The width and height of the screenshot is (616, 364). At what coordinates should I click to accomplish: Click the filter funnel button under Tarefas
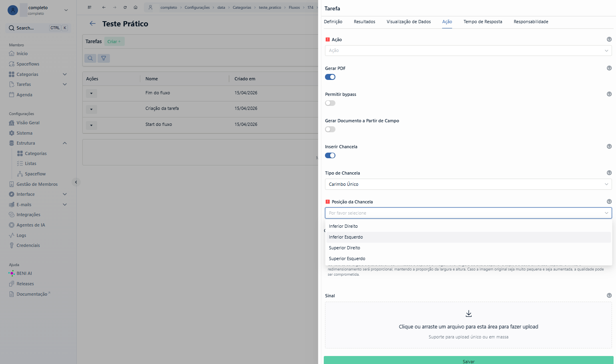pos(104,58)
